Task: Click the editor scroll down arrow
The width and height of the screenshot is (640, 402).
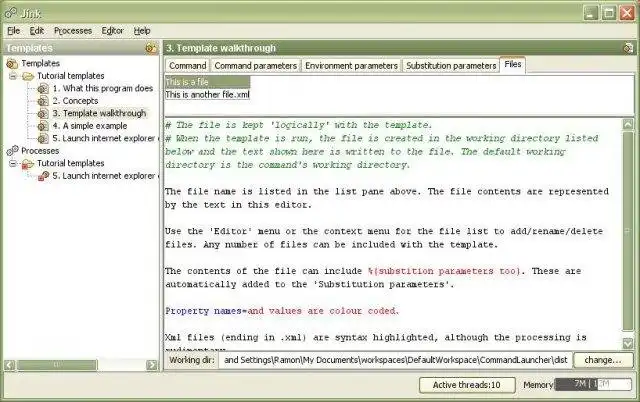Action: [628, 344]
